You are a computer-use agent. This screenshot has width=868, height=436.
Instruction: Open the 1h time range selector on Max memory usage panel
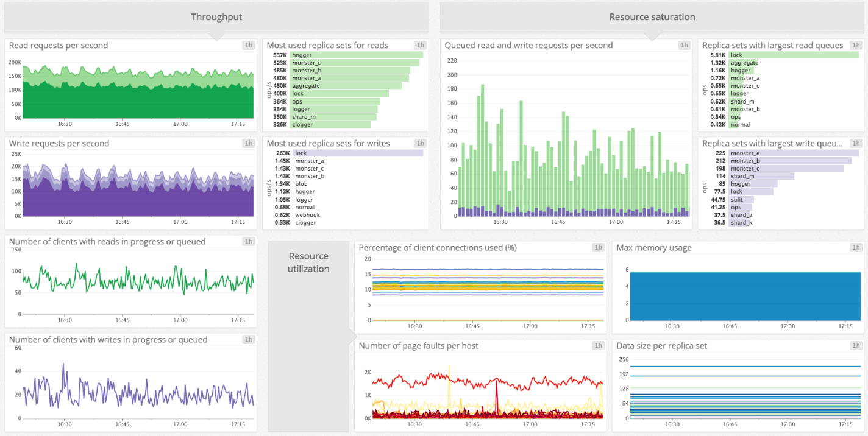coord(855,247)
